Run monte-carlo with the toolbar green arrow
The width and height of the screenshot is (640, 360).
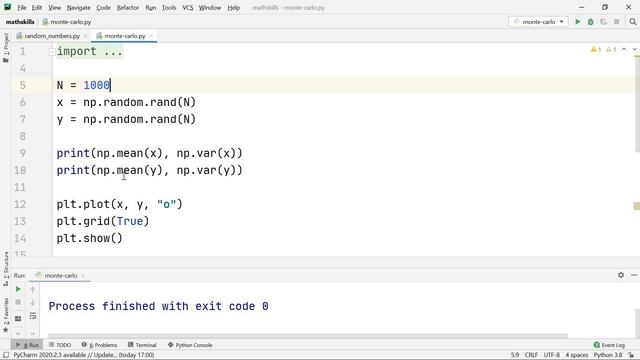coord(578,22)
